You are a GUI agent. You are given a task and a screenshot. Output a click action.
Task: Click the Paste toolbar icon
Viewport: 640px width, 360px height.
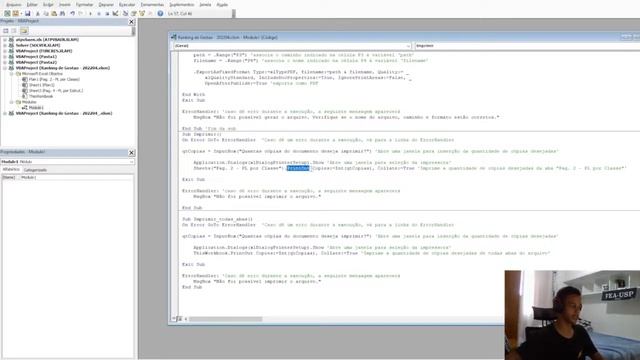click(x=54, y=13)
